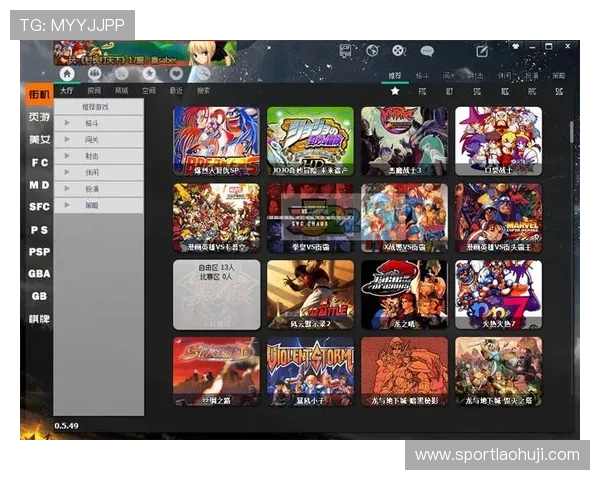Select the 推荐 filter tab at top right
The image size is (600, 480).
(394, 75)
